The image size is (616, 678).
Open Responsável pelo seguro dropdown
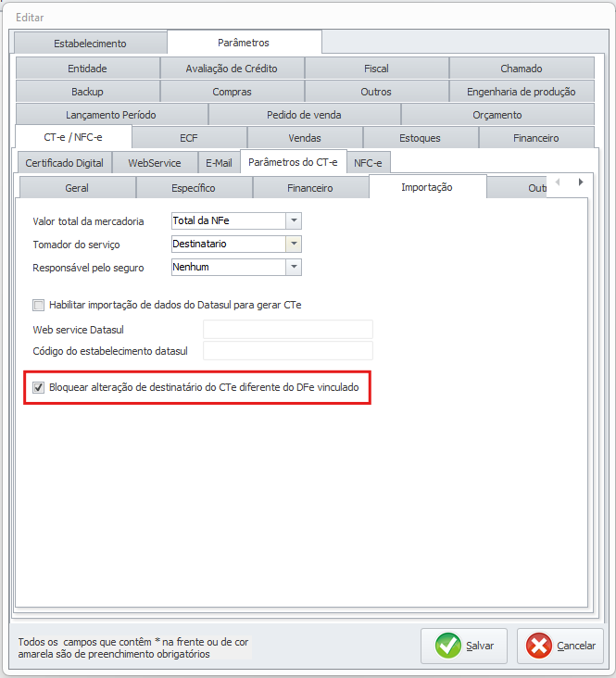point(293,267)
